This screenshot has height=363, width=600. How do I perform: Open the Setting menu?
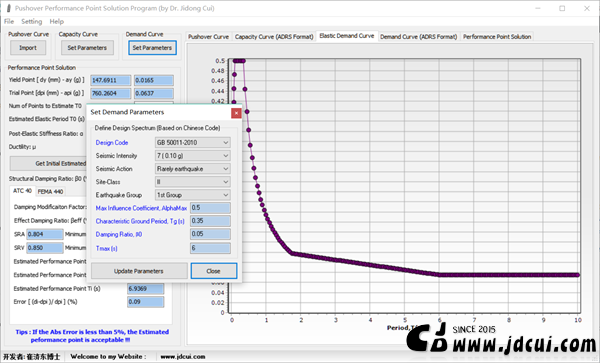tap(31, 21)
